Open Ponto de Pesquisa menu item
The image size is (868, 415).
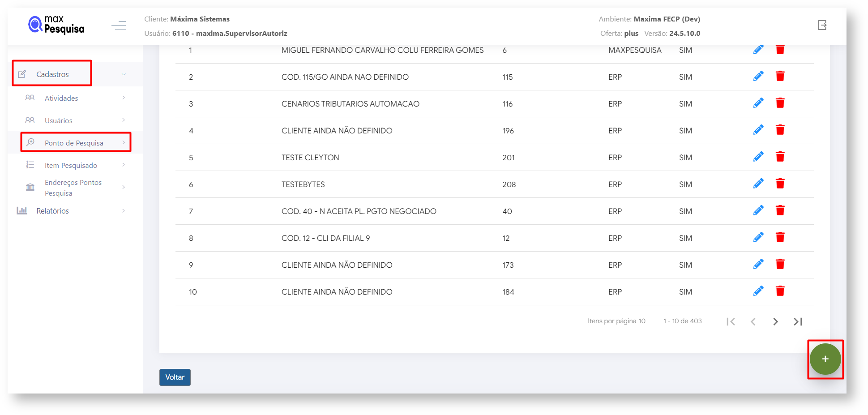point(74,143)
